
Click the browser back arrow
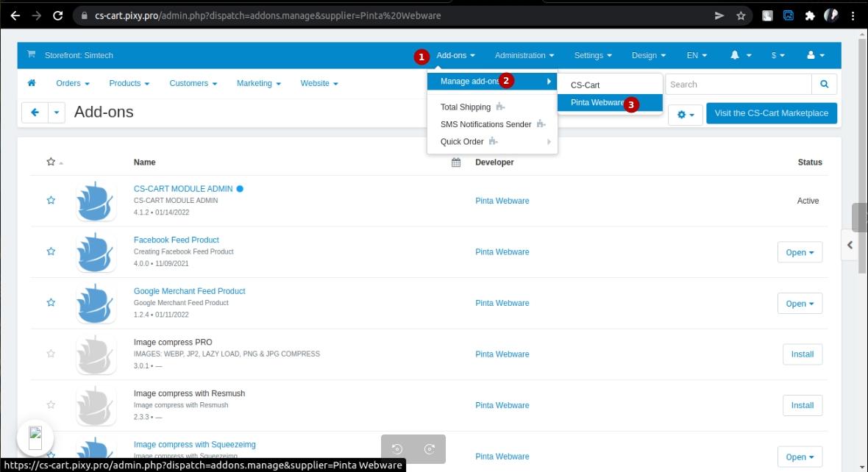(x=15, y=15)
